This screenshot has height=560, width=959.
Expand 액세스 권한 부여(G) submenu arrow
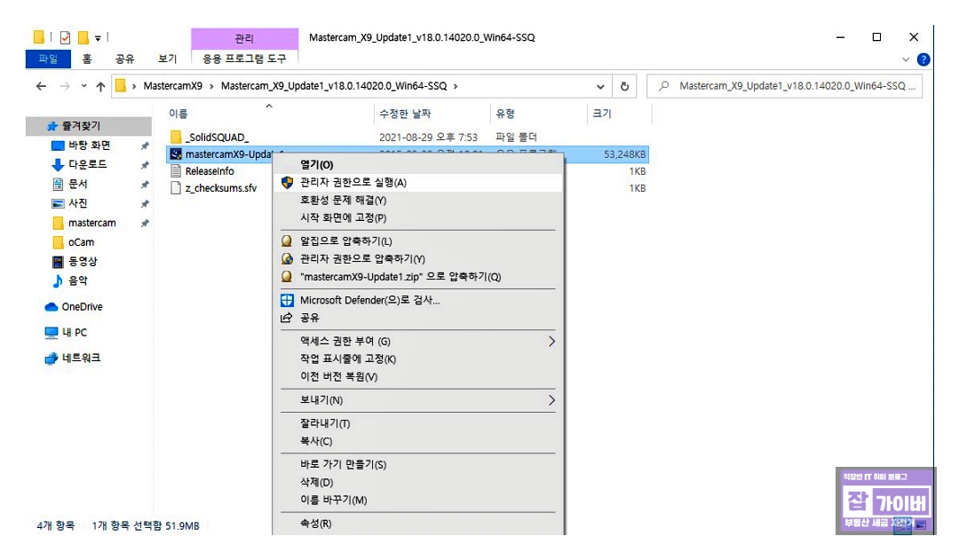(x=551, y=341)
